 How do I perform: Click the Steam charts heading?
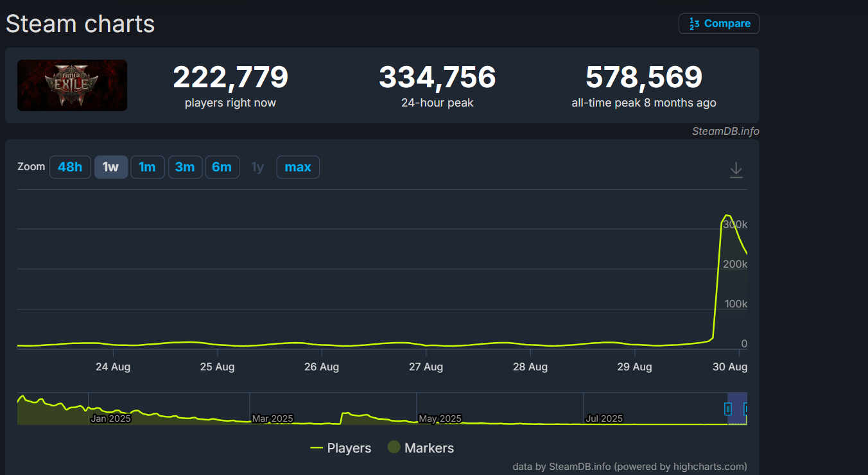click(80, 24)
